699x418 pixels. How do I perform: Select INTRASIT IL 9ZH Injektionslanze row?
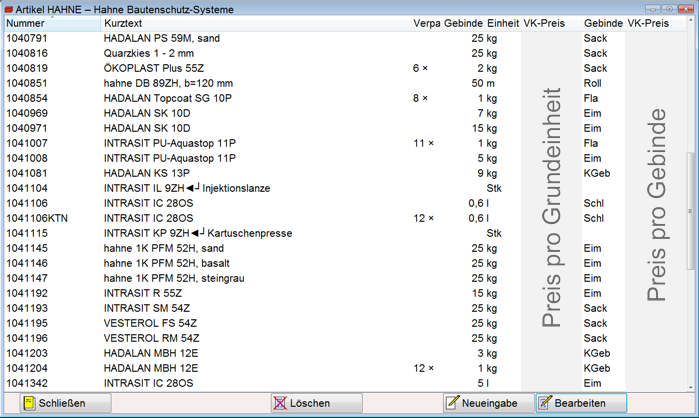pos(345,189)
